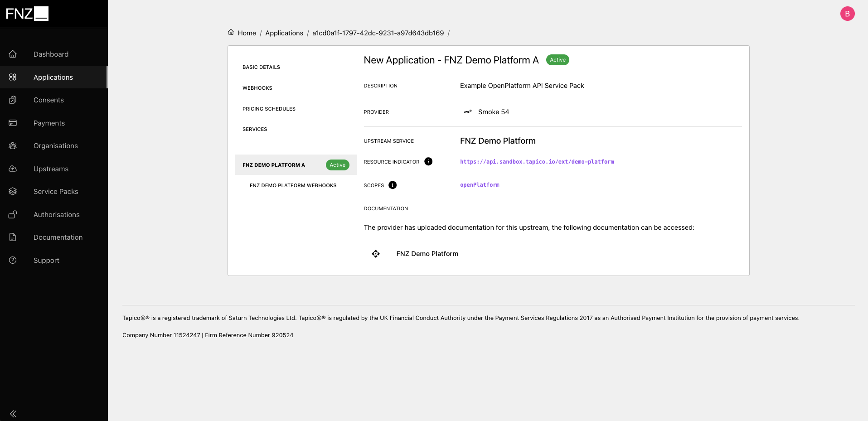868x421 pixels.
Task: Show the Resource Indicator info tooltip icon
Action: pyautogui.click(x=428, y=161)
